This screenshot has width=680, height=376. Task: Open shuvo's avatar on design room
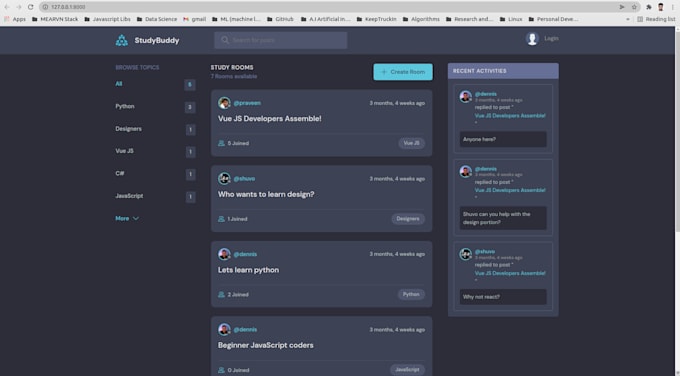224,179
